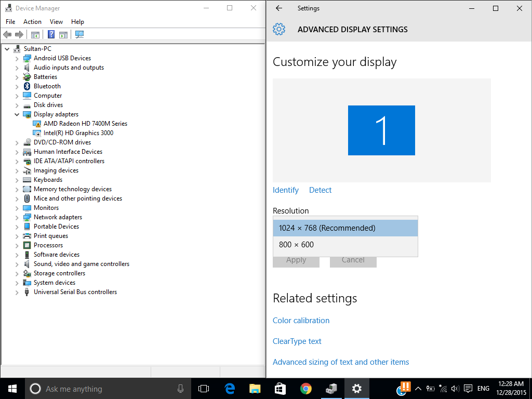This screenshot has height=399, width=532.
Task: Select the 800 × 600 resolution option
Action: coord(345,245)
